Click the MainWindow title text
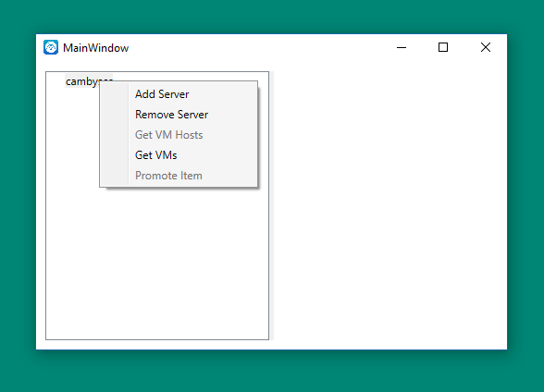This screenshot has height=392, width=544. tap(96, 47)
